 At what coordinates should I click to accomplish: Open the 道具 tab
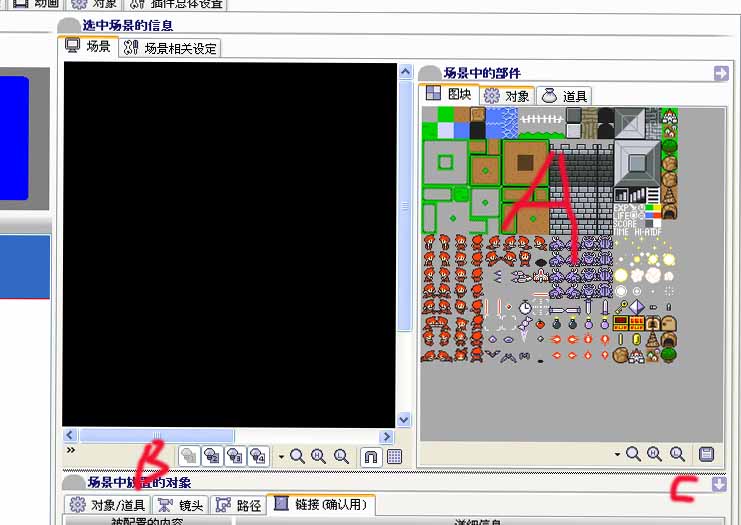564,96
